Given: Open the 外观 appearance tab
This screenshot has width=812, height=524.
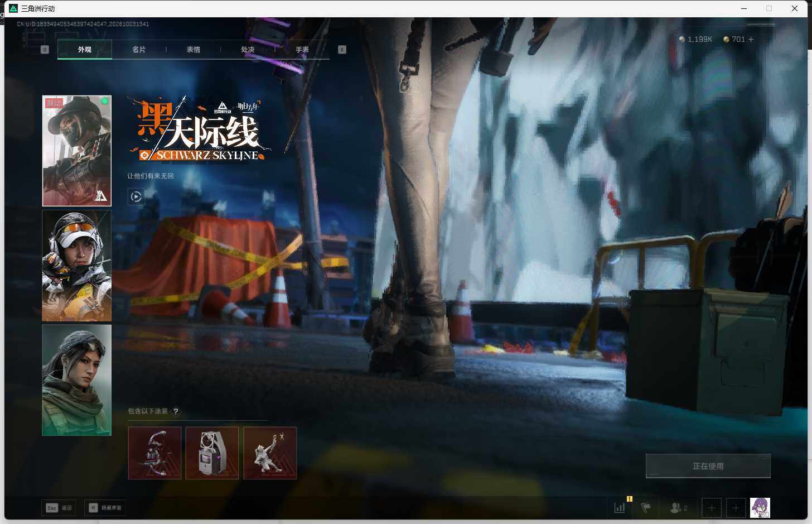Looking at the screenshot, I should [85, 50].
